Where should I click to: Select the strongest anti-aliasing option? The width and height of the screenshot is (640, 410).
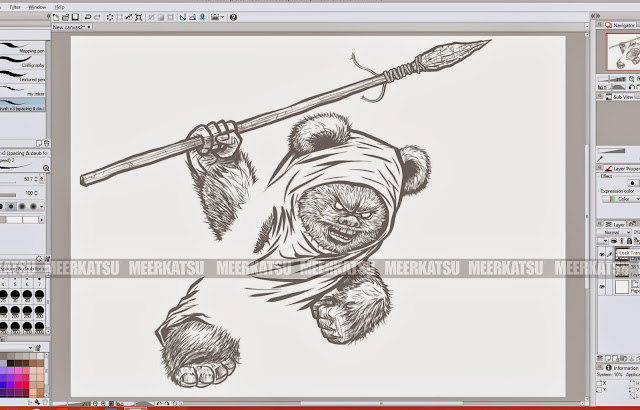pyautogui.click(x=33, y=206)
